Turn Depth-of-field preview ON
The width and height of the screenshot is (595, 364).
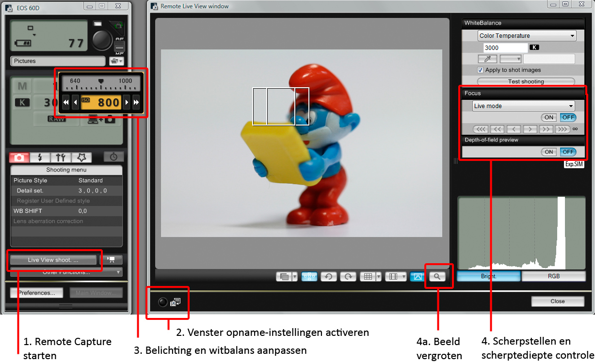pos(549,152)
